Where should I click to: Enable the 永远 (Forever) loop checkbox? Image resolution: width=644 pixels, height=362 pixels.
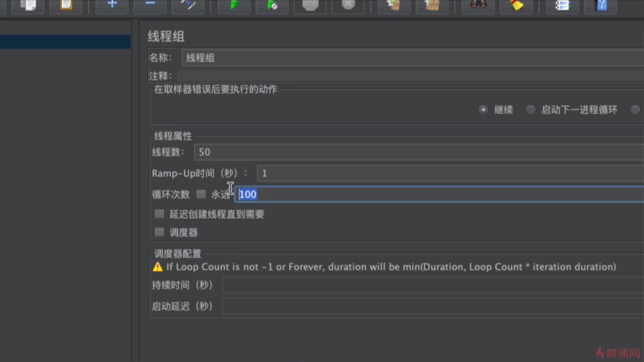(x=201, y=194)
